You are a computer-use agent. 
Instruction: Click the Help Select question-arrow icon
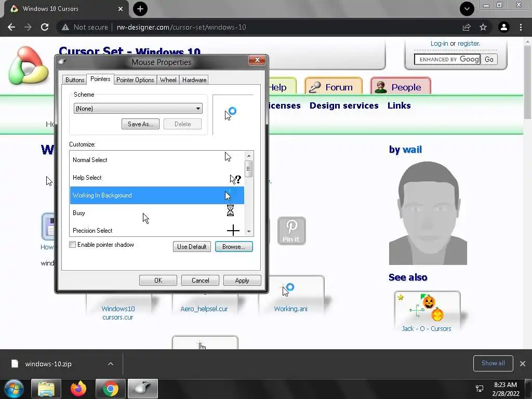(x=235, y=179)
